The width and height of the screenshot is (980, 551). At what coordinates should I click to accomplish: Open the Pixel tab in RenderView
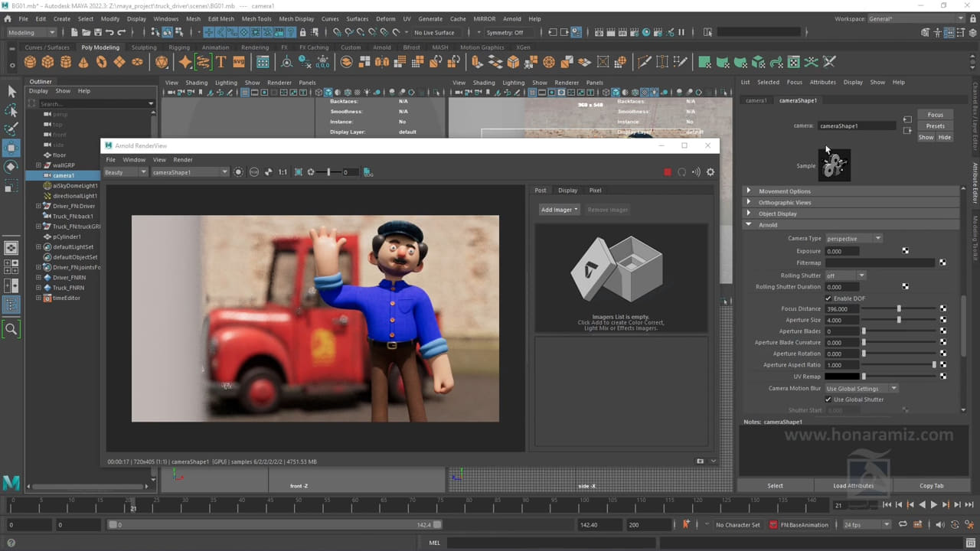click(595, 191)
